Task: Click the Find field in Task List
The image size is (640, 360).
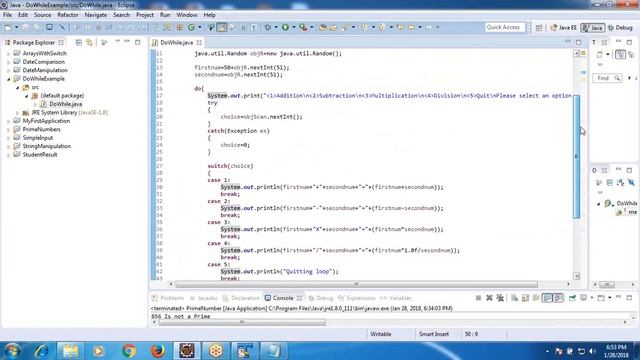Action: click(x=608, y=78)
